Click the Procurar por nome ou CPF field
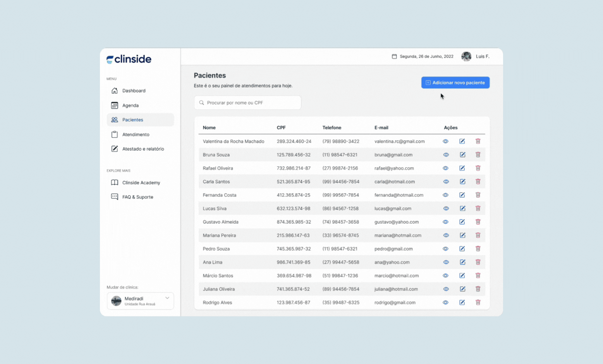The width and height of the screenshot is (603, 364). pos(247,103)
